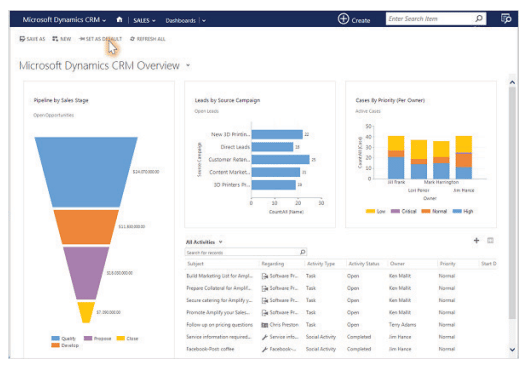Click Completed status for Service information row
The height and width of the screenshot is (368, 527).
359,337
